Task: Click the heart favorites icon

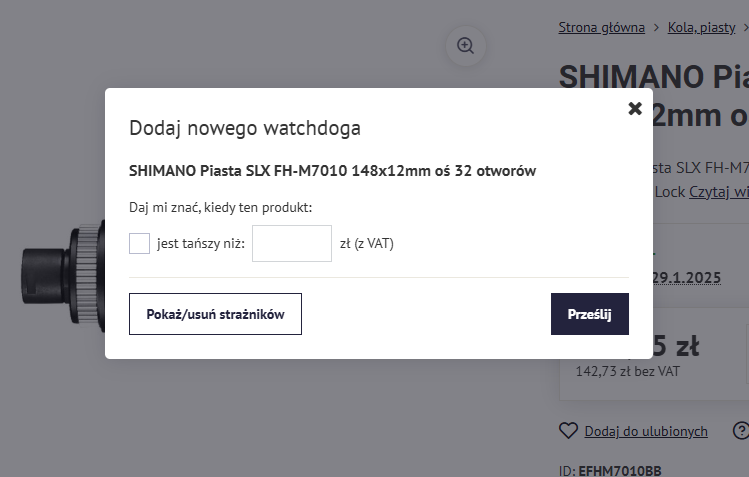Action: pos(568,431)
